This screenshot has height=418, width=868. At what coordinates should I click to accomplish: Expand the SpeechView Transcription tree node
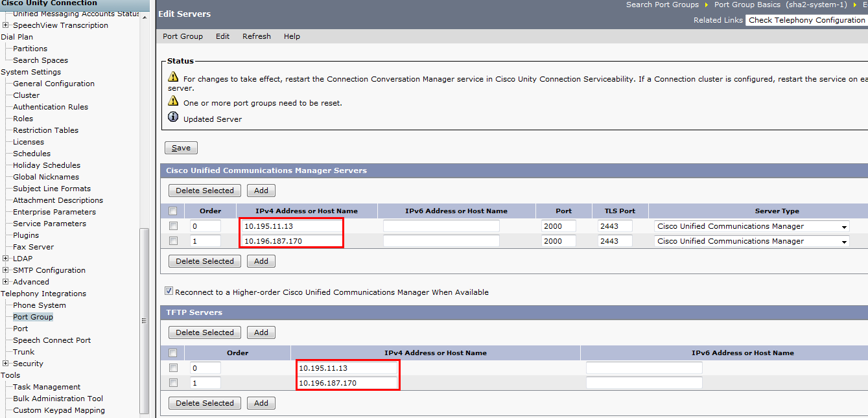tap(6, 25)
